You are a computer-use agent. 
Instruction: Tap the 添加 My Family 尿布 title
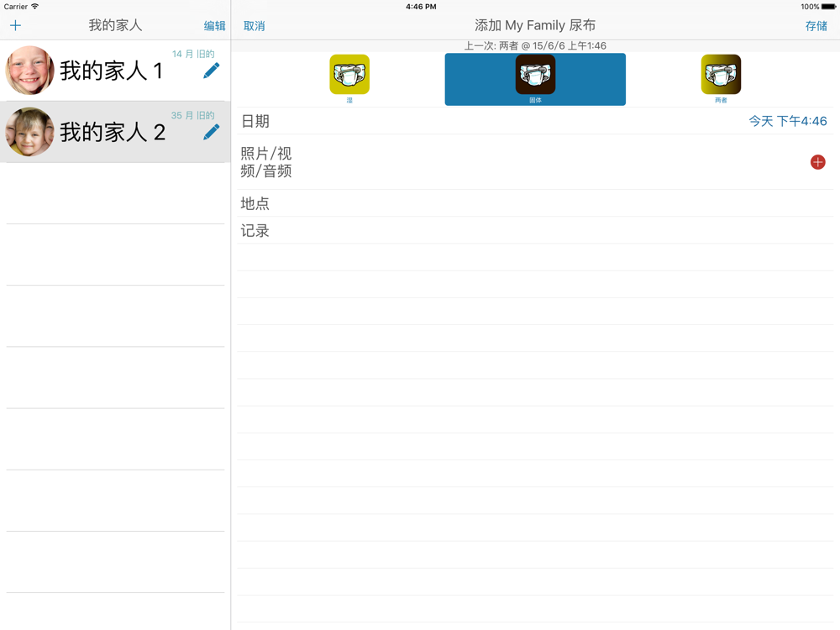point(535,25)
